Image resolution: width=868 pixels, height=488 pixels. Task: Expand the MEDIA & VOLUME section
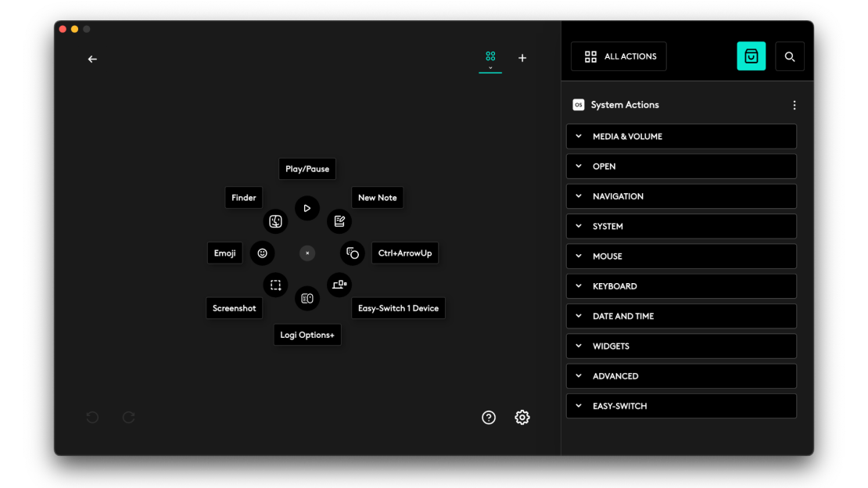coord(680,136)
